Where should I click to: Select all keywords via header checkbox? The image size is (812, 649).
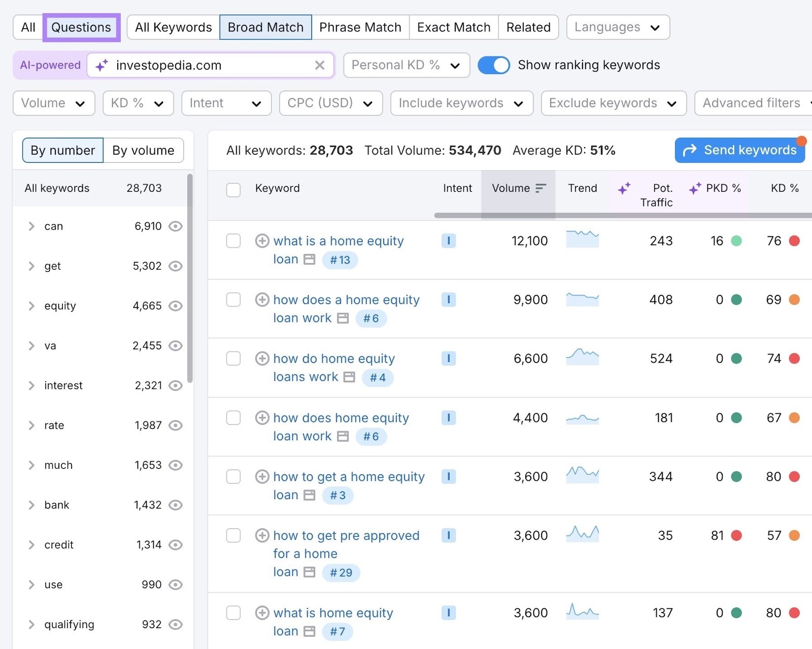coord(233,189)
